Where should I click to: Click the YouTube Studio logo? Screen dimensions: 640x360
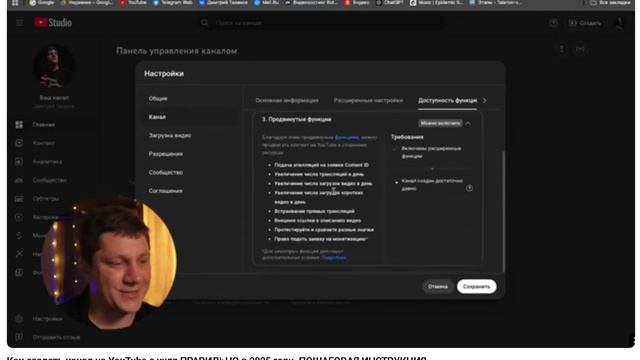pos(53,22)
